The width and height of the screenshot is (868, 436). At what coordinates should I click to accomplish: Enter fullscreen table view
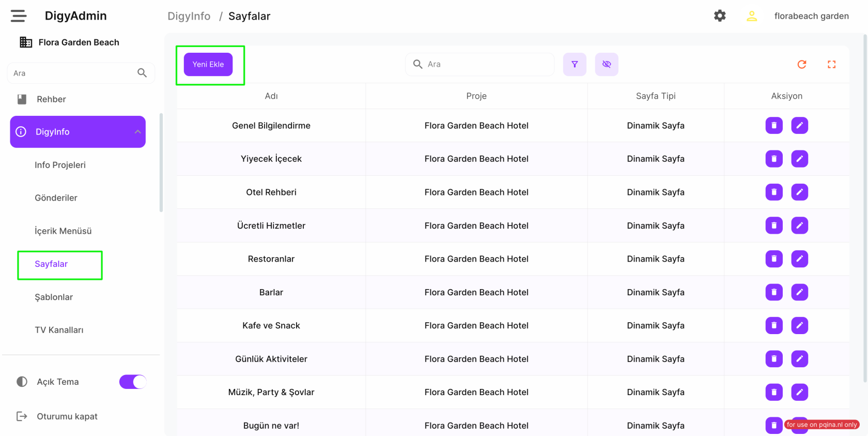[x=831, y=64]
